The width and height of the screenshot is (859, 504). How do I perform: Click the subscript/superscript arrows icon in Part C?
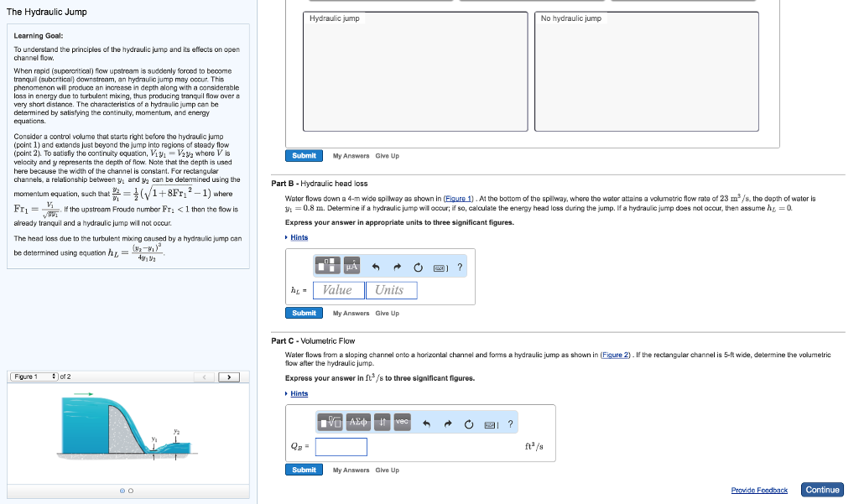click(383, 421)
